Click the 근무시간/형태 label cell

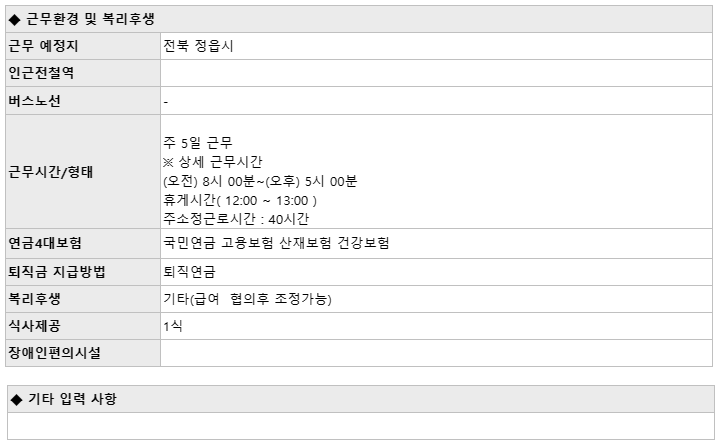click(83, 172)
